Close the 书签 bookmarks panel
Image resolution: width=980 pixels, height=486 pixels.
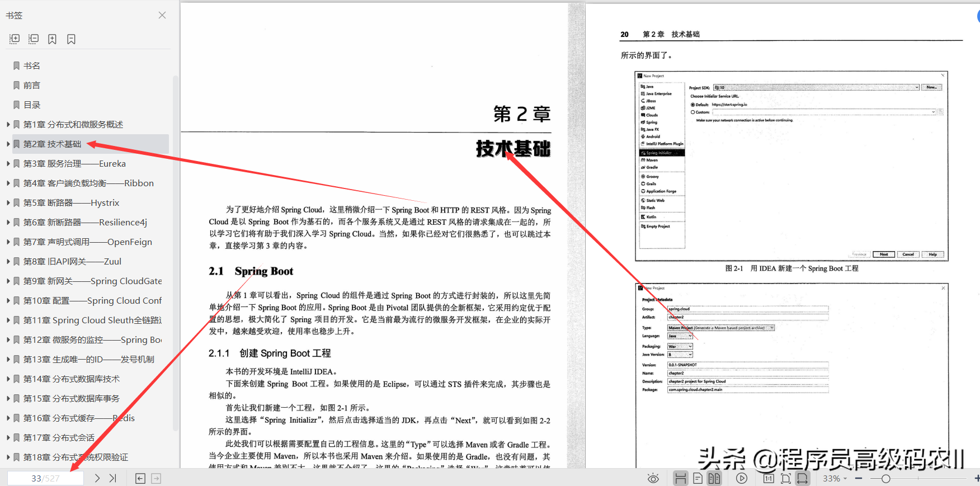tap(162, 15)
